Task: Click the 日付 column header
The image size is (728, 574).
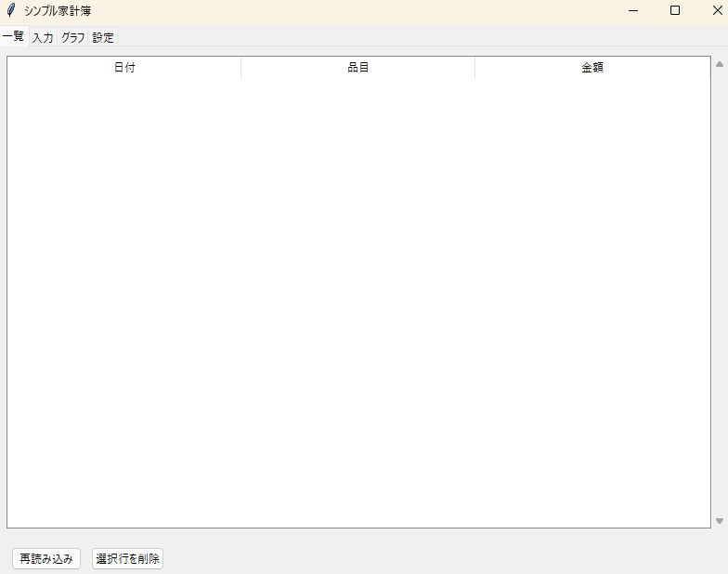Action: coord(124,68)
